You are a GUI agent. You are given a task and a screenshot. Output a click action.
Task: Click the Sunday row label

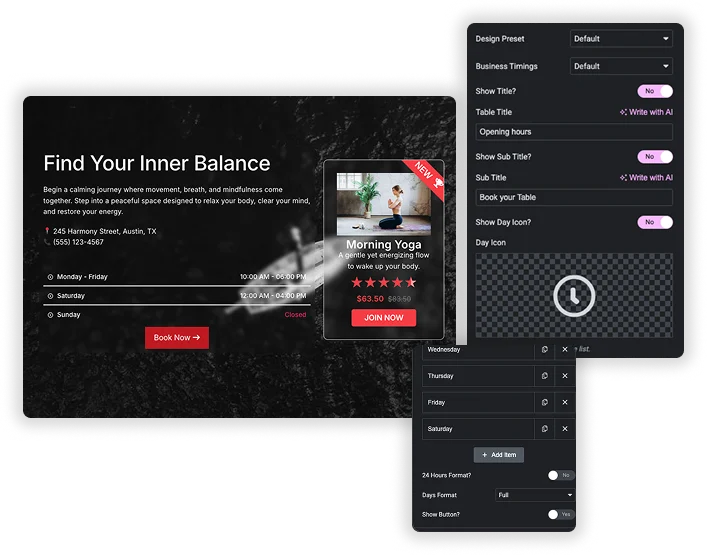coord(68,315)
